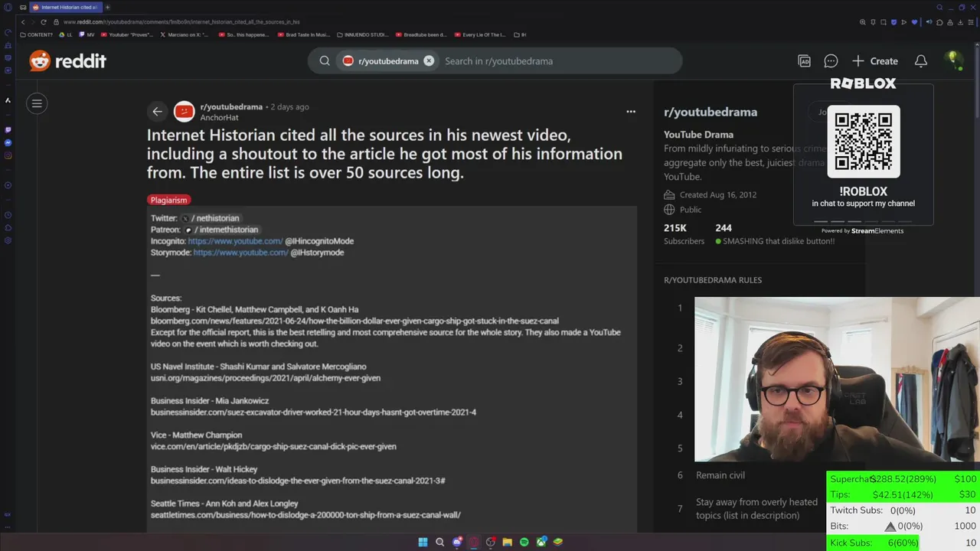Click the r/youtubedrama sidebar title
Image resolution: width=980 pixels, height=551 pixels.
point(710,112)
